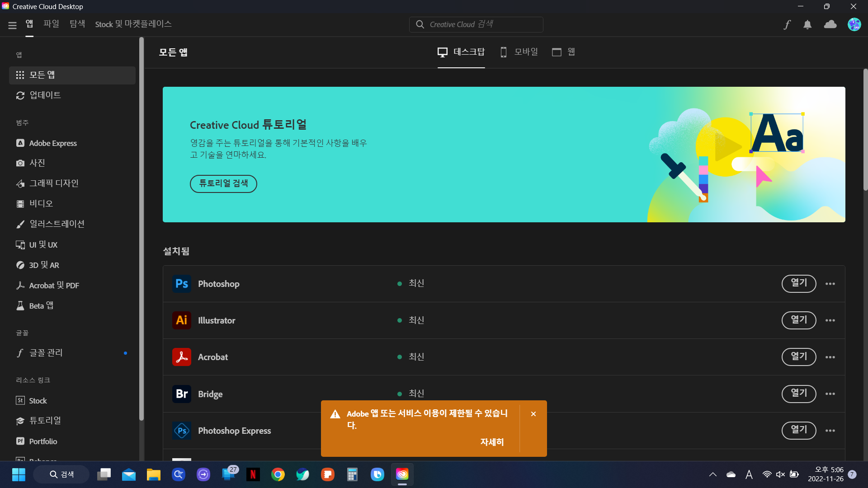The image size is (868, 488).
Task: Expand Acrobat options menu
Action: click(x=830, y=357)
